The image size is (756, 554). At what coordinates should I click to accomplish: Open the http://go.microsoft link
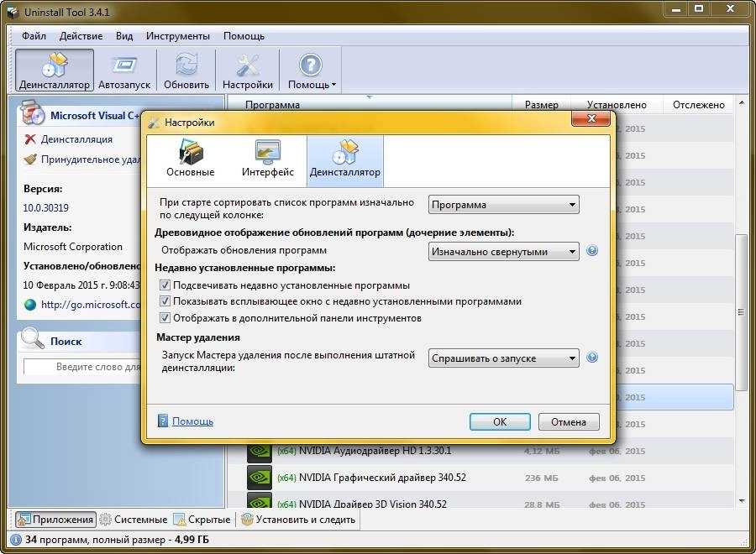(x=90, y=305)
